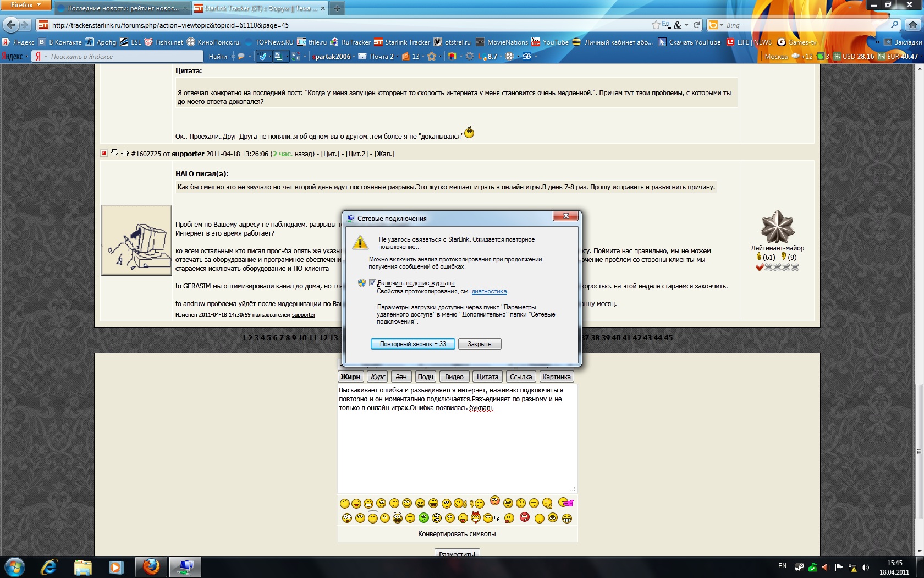Go back with Firefox back arrow

click(10, 25)
